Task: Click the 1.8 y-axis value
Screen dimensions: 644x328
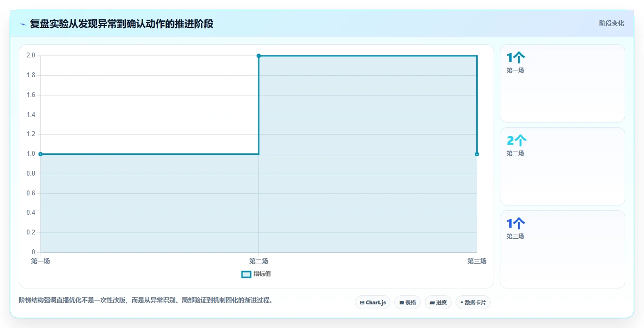Action: [31, 75]
